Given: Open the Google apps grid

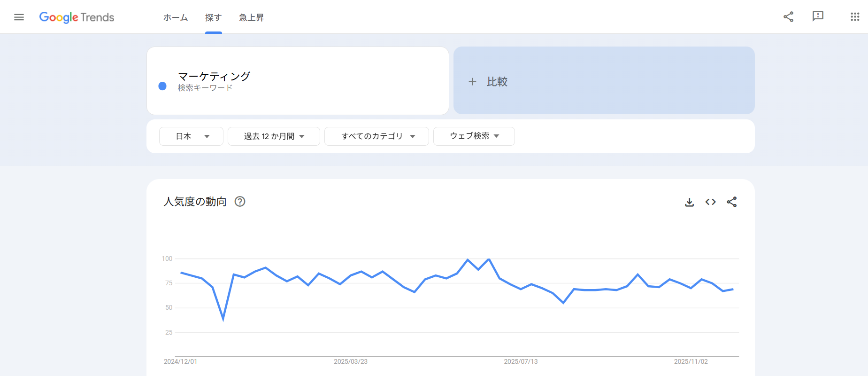Looking at the screenshot, I should [855, 17].
